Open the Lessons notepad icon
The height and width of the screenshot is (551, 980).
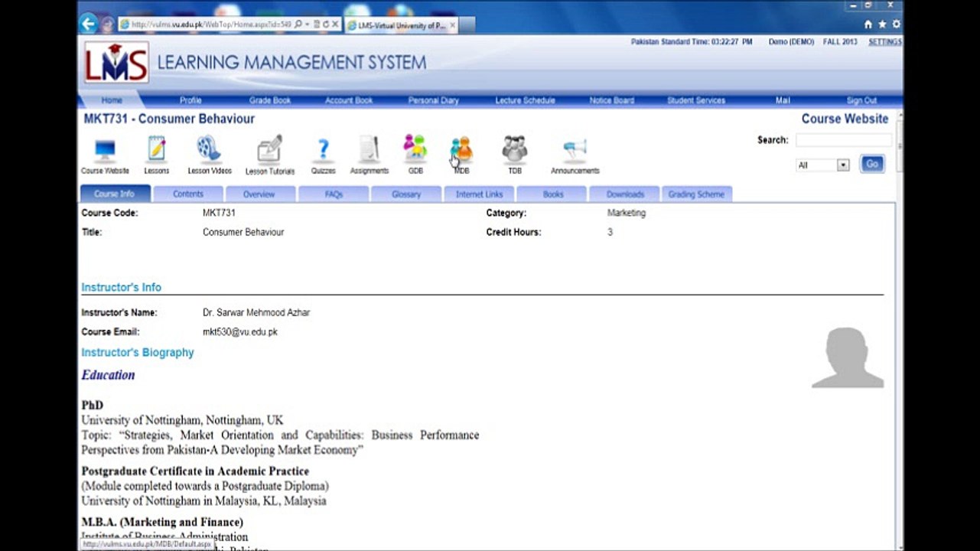click(x=156, y=149)
